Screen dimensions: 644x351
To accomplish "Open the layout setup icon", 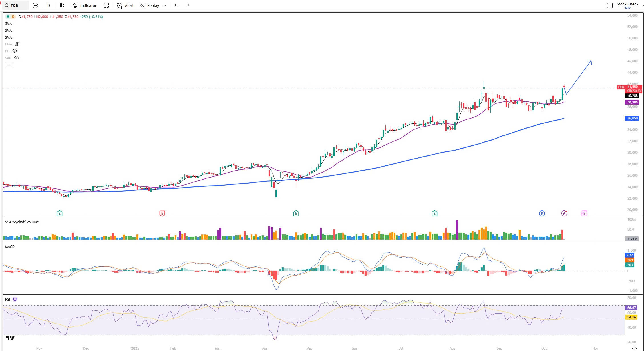I will 610,5.
